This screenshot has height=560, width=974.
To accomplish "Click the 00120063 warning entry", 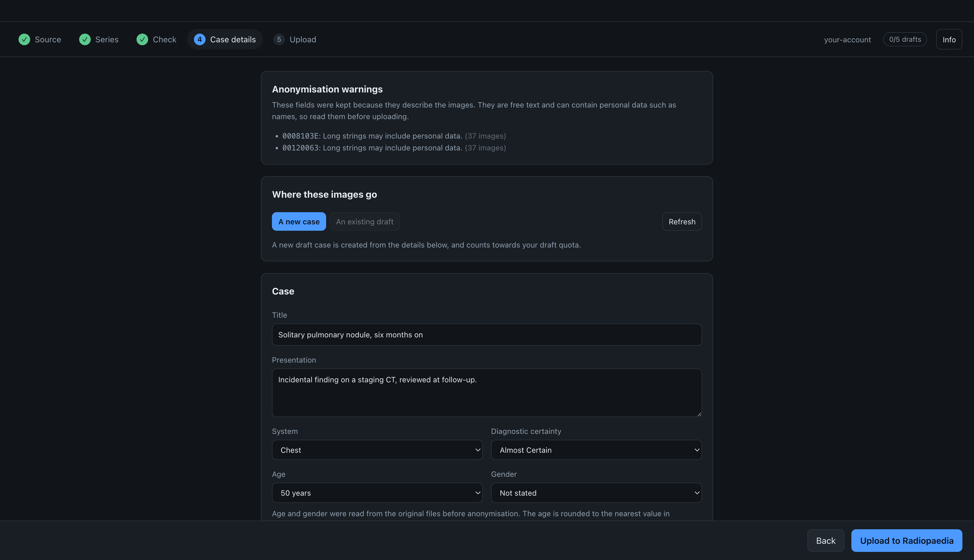I will click(x=394, y=148).
